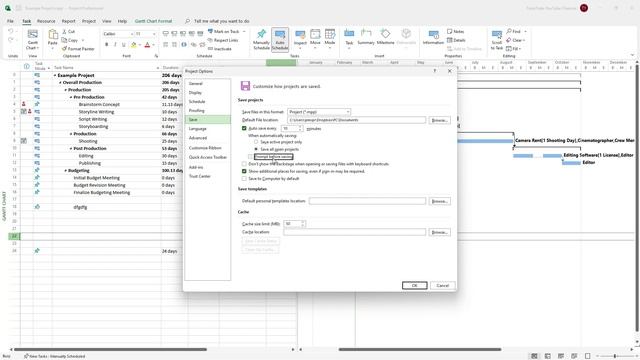Image resolution: width=640 pixels, height=360 pixels.
Task: Set task to Auto Schedule
Action: (x=280, y=39)
